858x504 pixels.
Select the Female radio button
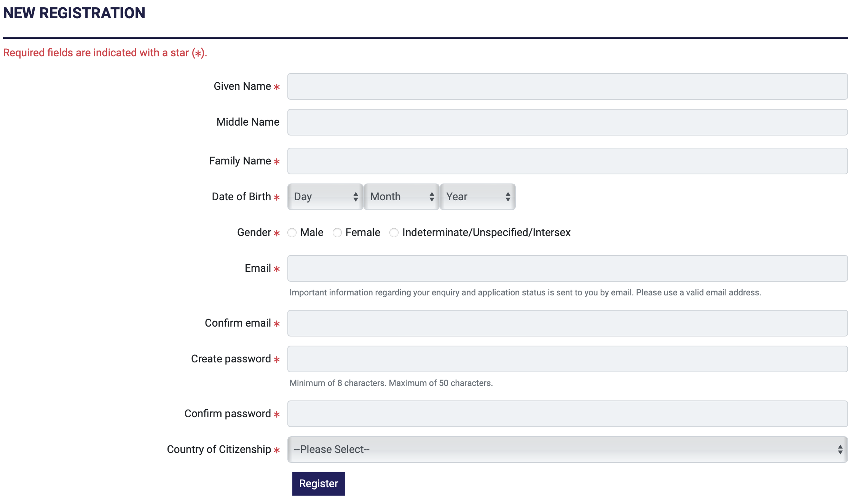[x=337, y=233]
